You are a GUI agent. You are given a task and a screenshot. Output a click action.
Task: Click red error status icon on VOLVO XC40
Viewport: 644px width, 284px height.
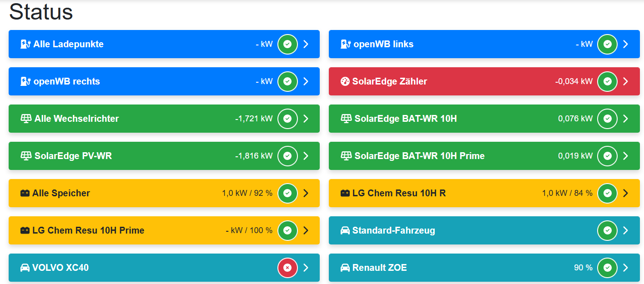tap(287, 268)
